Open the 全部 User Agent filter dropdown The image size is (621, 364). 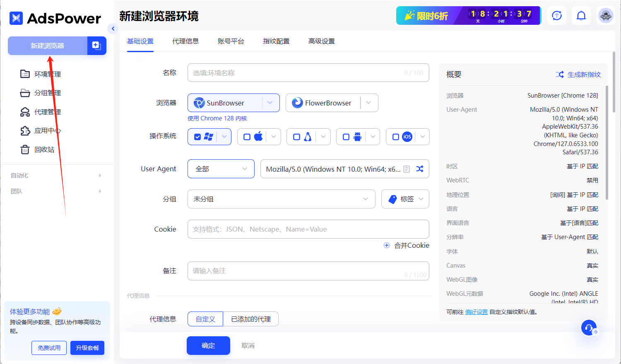click(221, 169)
